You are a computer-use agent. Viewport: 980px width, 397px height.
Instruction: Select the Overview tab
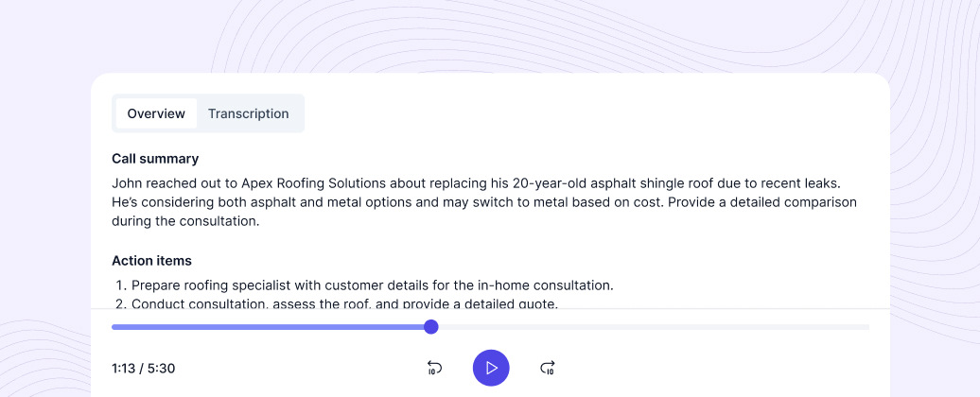156,113
